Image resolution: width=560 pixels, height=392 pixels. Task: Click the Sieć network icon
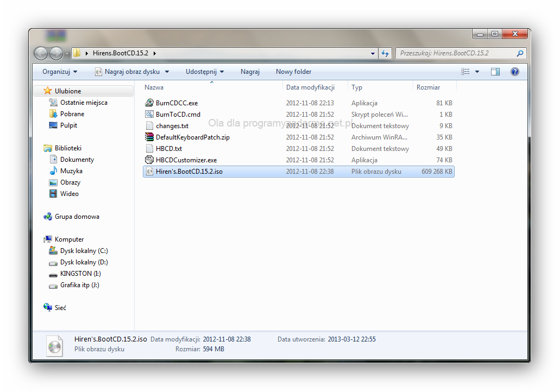click(x=47, y=307)
